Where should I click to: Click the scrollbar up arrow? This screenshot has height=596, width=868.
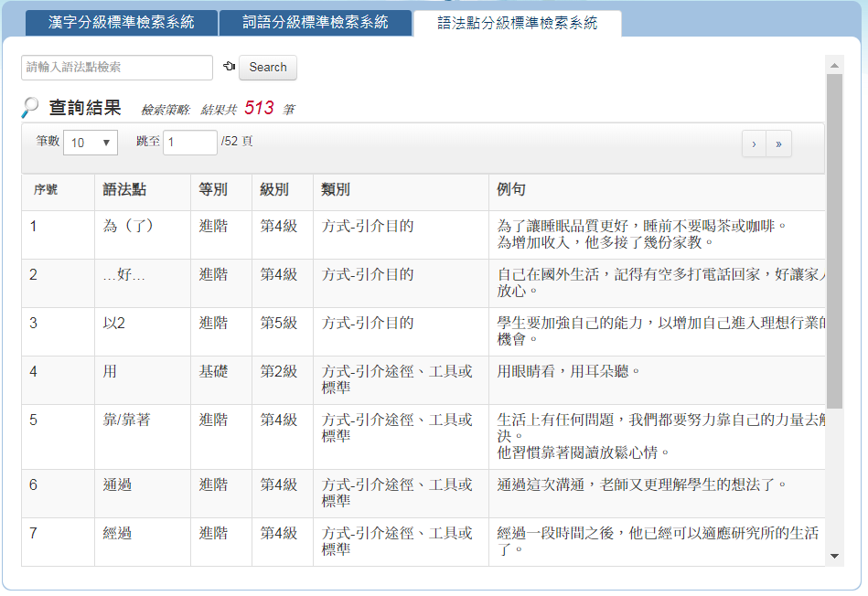[834, 65]
